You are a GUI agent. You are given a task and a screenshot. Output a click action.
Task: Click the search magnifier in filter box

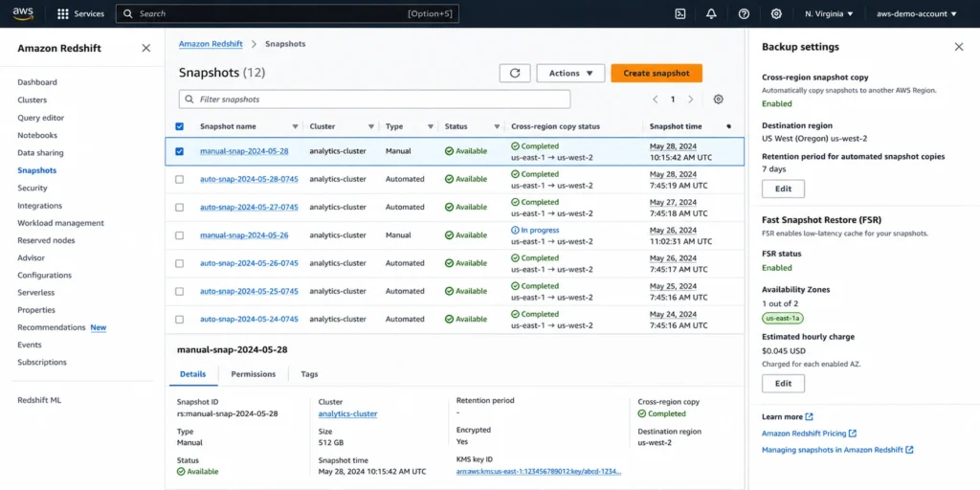(x=189, y=100)
